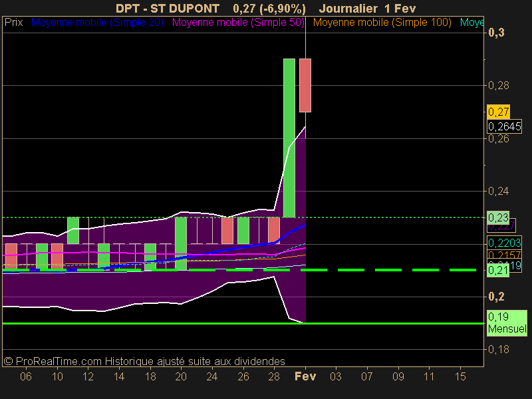Click the '0,18' price axis label
The height and width of the screenshot is (399, 532).
[498, 349]
